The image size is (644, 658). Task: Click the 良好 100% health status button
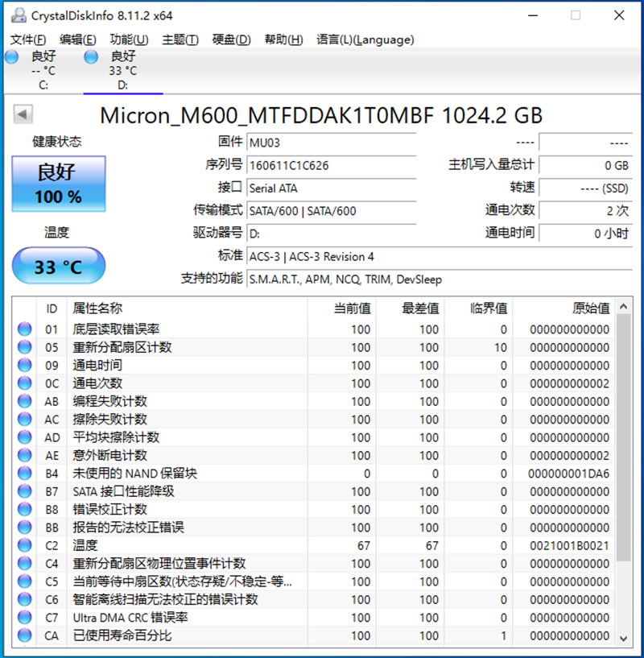click(57, 183)
